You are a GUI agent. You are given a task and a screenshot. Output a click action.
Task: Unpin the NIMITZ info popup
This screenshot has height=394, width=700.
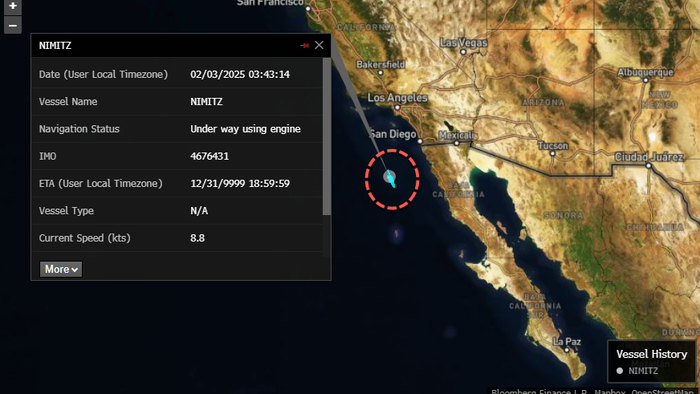click(x=304, y=46)
